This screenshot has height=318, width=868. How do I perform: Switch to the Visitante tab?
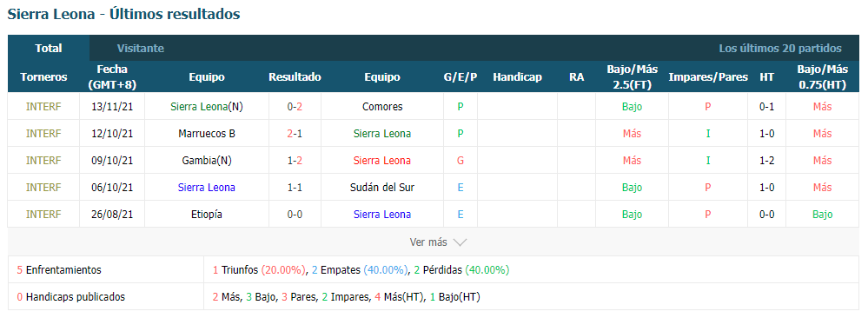[x=141, y=48]
